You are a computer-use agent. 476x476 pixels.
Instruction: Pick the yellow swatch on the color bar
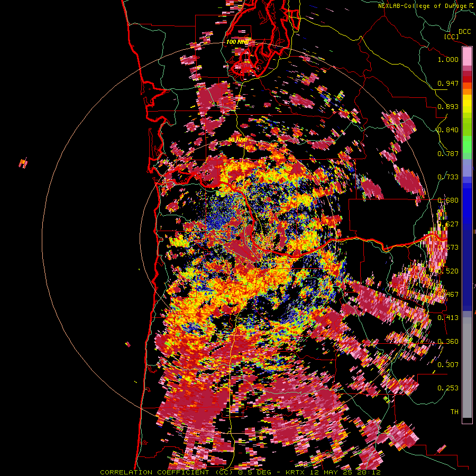pyautogui.click(x=467, y=104)
